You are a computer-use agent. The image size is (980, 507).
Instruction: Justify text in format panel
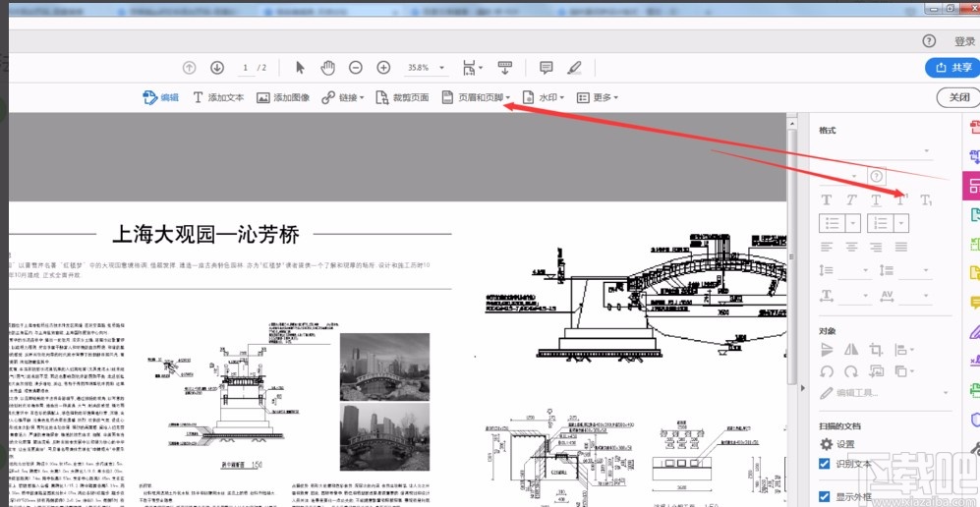pyautogui.click(x=901, y=247)
